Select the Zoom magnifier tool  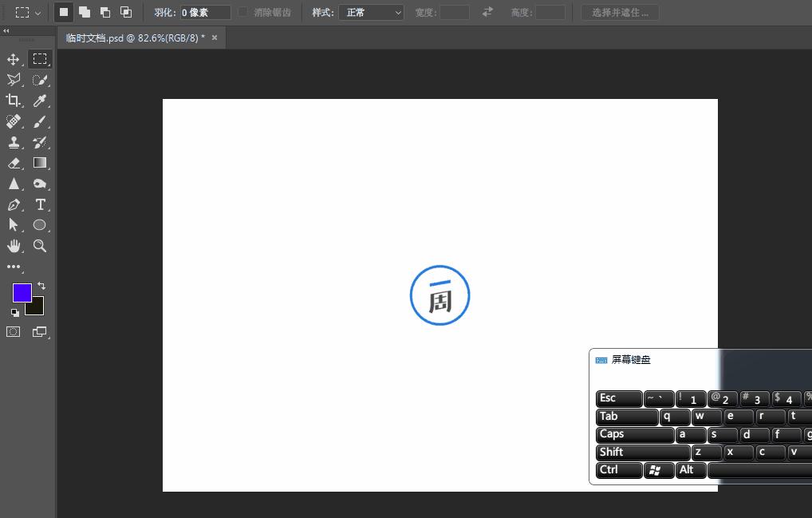pos(40,246)
